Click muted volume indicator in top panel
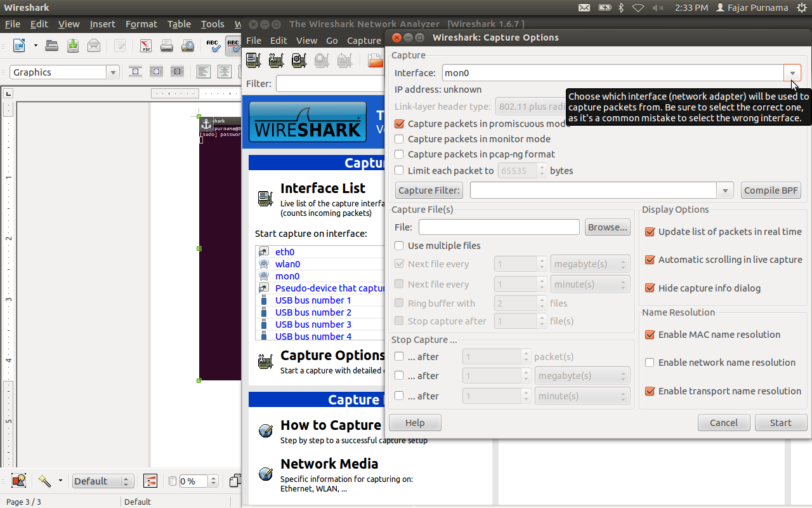This screenshot has height=508, width=812. 658,8
